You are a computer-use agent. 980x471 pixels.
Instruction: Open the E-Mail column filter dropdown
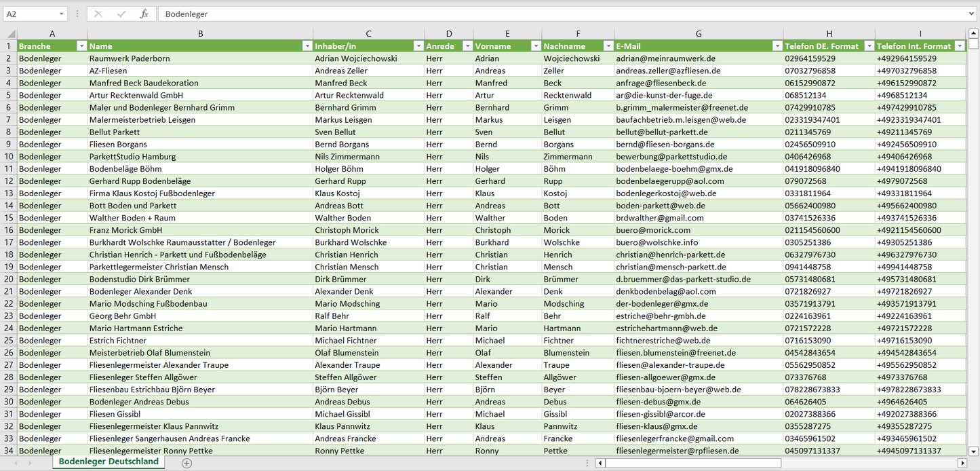pyautogui.click(x=777, y=46)
